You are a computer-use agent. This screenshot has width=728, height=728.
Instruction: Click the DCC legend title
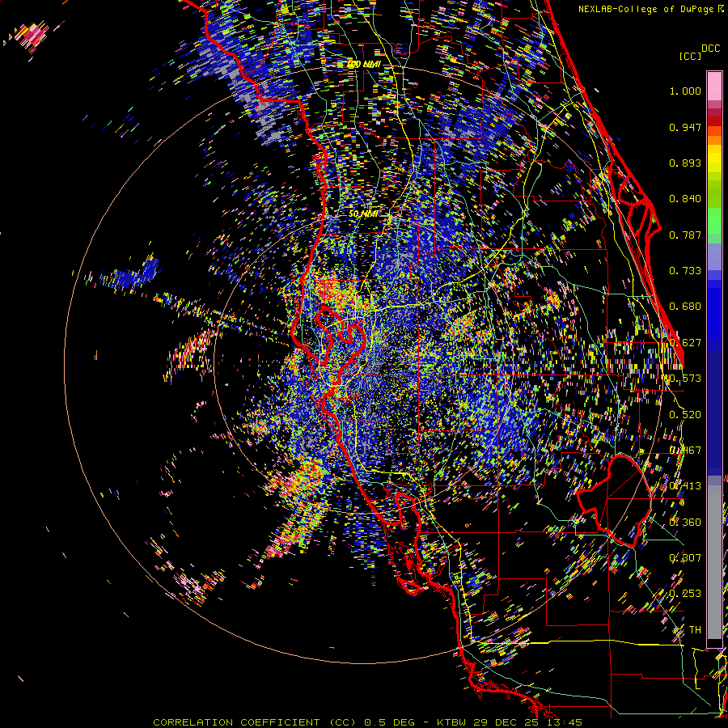pyautogui.click(x=711, y=49)
